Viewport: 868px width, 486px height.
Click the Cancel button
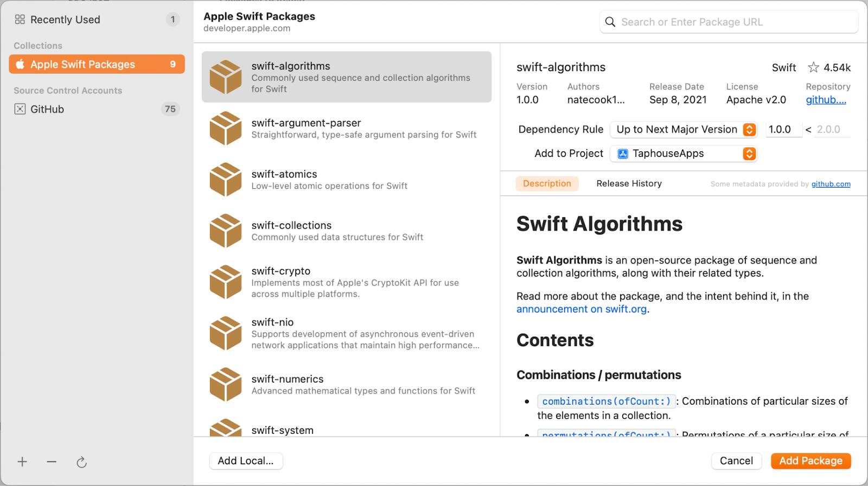click(x=736, y=461)
